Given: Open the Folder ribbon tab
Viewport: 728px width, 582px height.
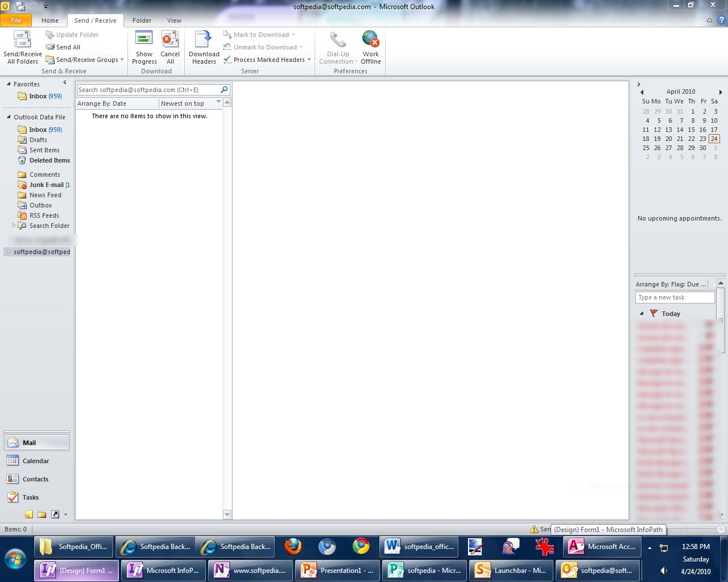Looking at the screenshot, I should click(142, 20).
